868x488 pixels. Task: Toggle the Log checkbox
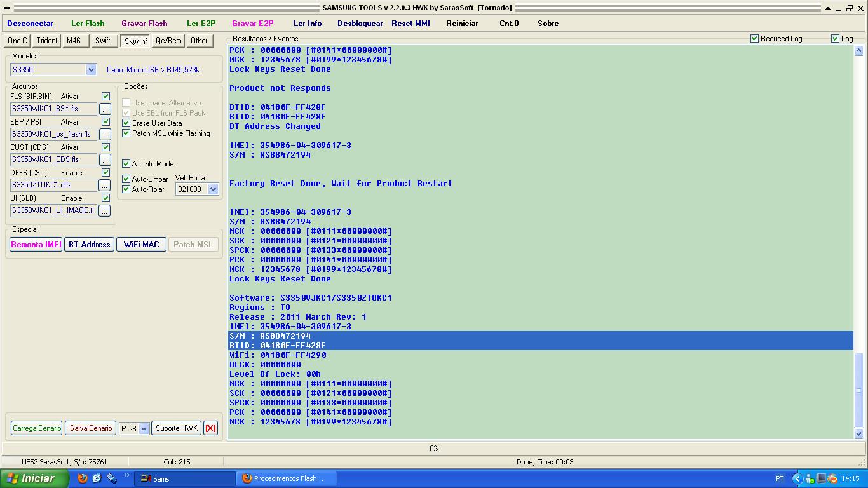836,39
